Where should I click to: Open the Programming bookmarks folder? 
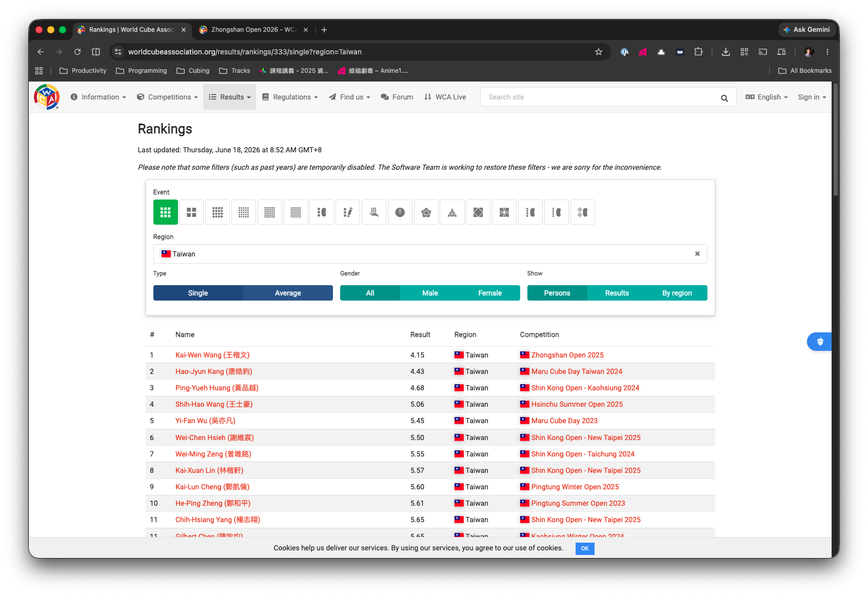142,71
